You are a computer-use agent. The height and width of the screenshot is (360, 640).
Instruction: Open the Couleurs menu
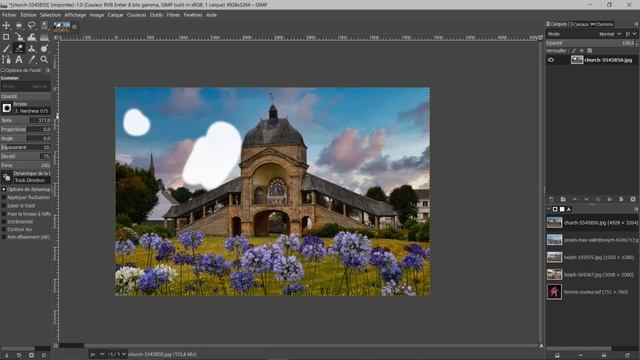pyautogui.click(x=136, y=15)
